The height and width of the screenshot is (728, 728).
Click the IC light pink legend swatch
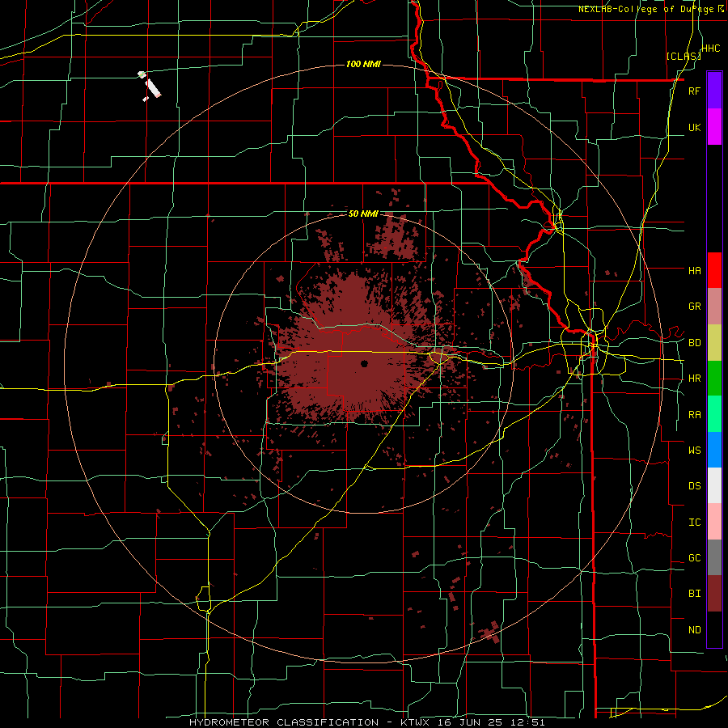tap(714, 522)
